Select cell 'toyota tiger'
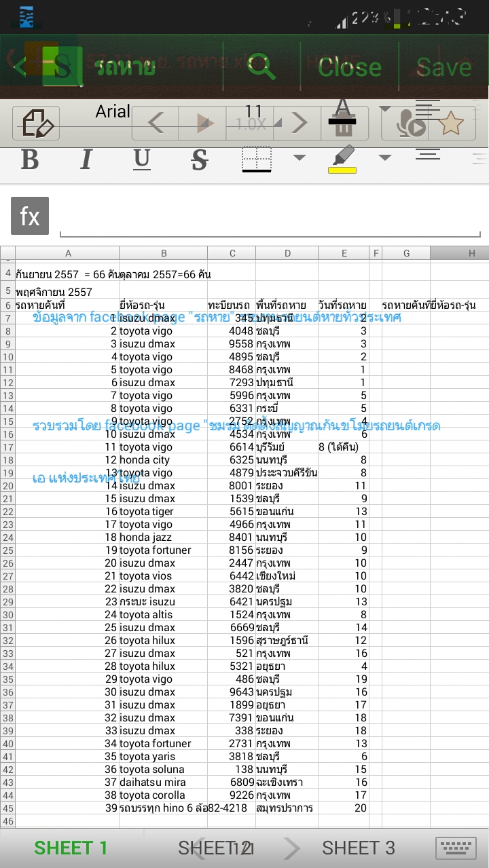 pos(164,512)
